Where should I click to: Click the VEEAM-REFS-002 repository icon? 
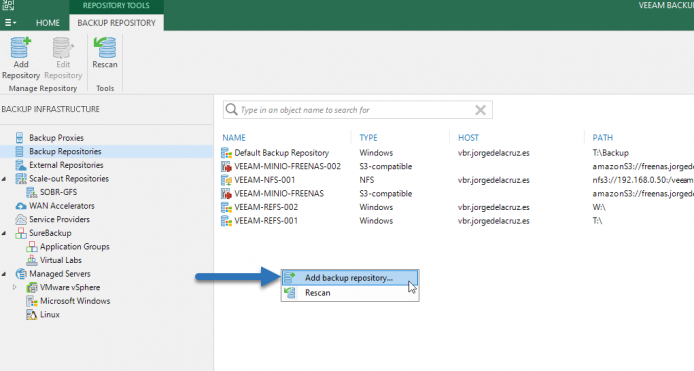(226, 207)
